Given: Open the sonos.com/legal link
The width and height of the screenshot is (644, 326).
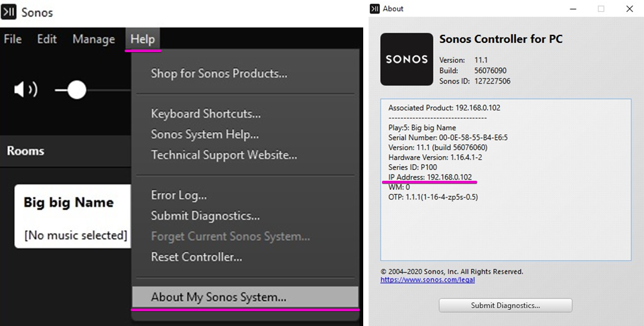Looking at the screenshot, I should 428,280.
